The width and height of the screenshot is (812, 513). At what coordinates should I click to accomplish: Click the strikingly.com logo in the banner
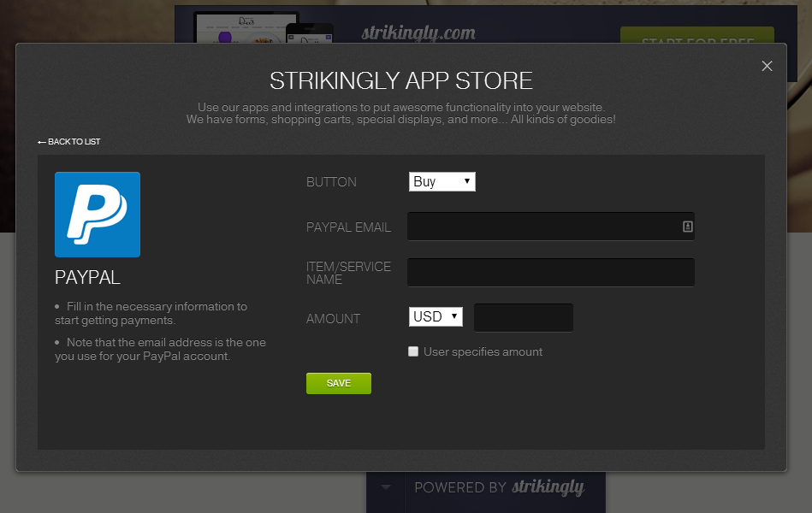click(418, 33)
